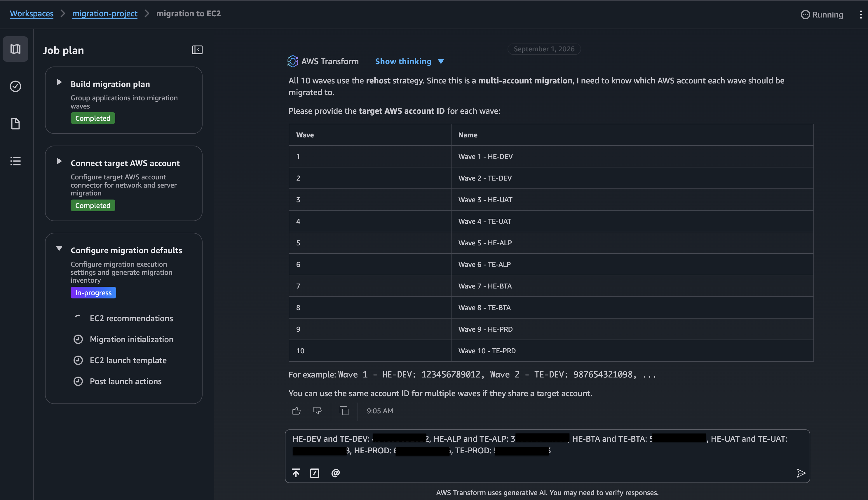This screenshot has width=868, height=500.
Task: Expand the Build migration plan step
Action: point(59,83)
